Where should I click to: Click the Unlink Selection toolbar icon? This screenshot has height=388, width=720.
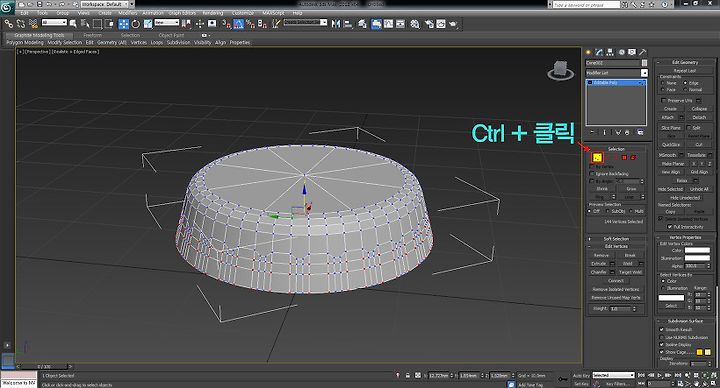pos(21,23)
